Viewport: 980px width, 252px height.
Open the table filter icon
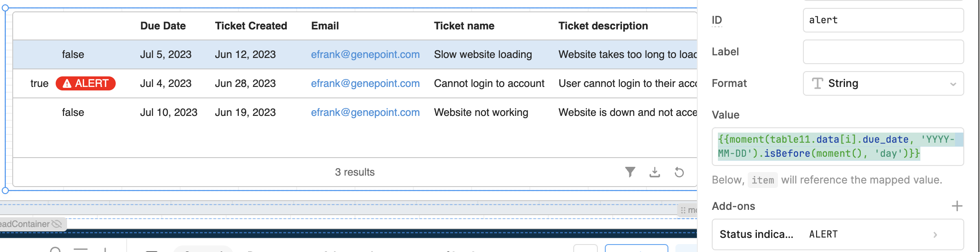[630, 172]
